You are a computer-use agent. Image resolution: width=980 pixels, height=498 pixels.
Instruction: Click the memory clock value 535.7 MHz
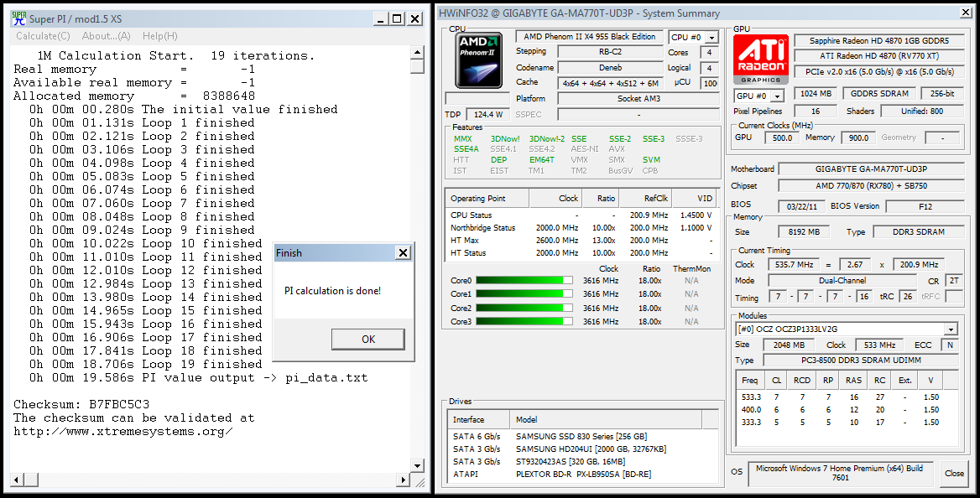tap(793, 264)
